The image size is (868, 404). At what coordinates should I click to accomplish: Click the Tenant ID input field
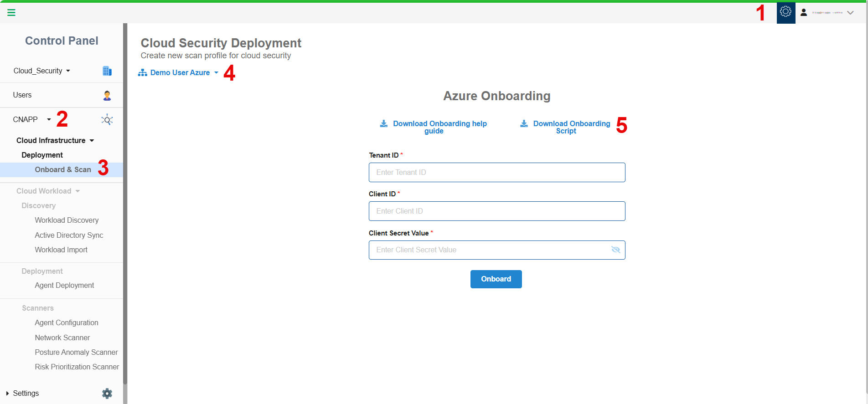(496, 173)
